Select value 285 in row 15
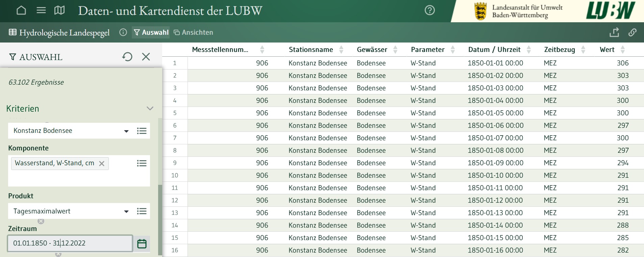The width and height of the screenshot is (644, 257). [623, 238]
